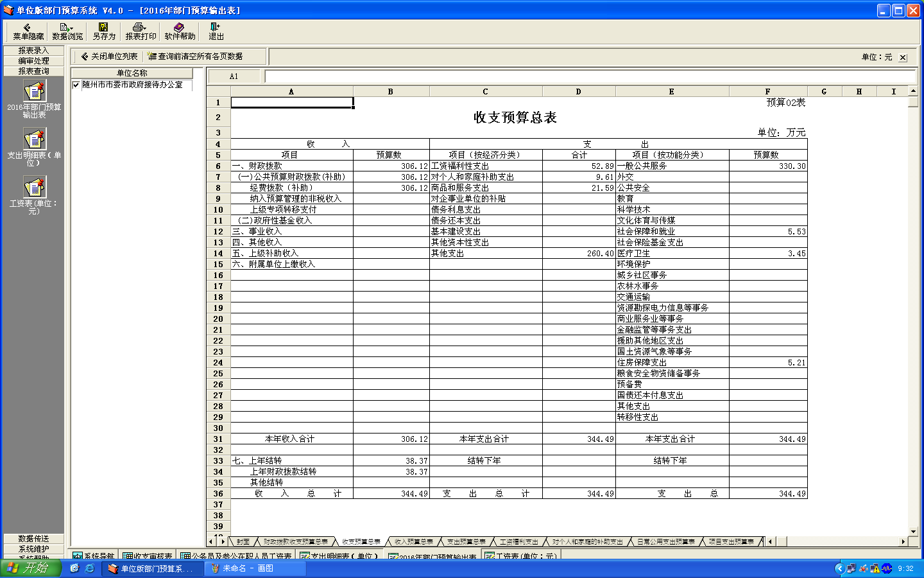
Task: Open 2016年部门预算输出表 sidebar icon
Action: tap(34, 92)
